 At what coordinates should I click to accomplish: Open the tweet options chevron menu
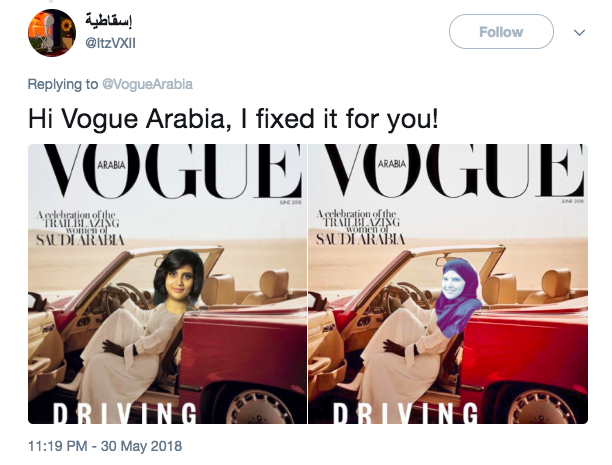579,32
